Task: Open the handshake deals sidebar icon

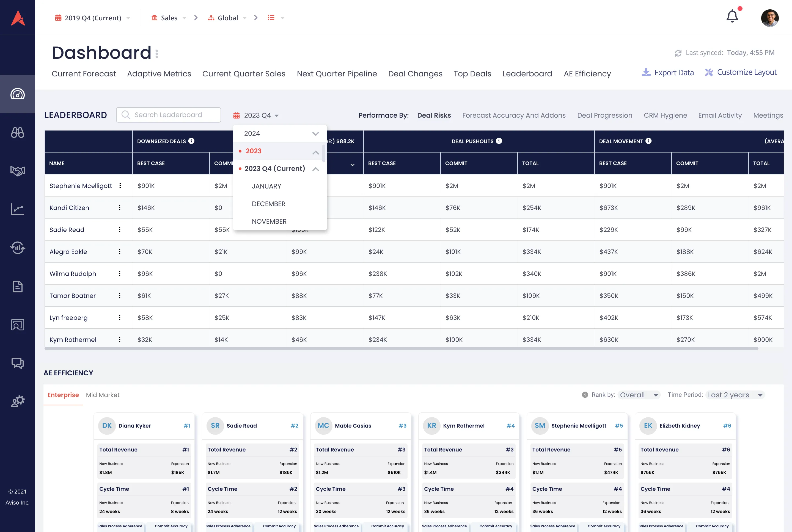Action: pos(17,171)
